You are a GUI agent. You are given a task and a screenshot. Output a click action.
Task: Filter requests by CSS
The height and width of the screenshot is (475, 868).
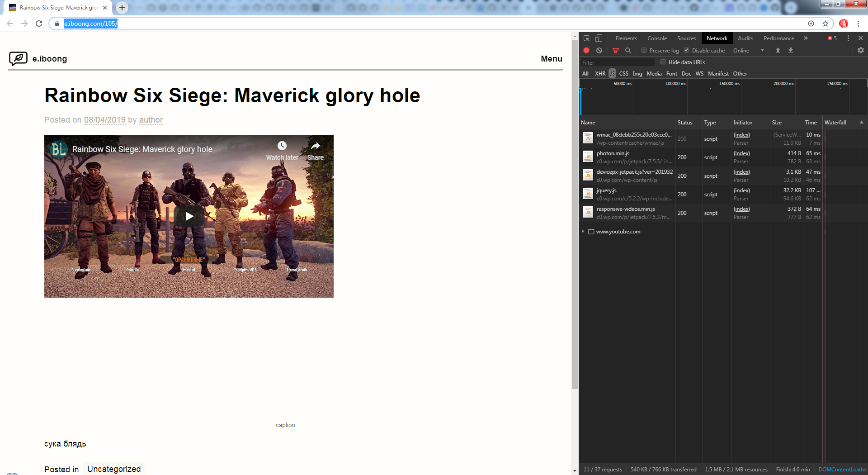(x=624, y=73)
